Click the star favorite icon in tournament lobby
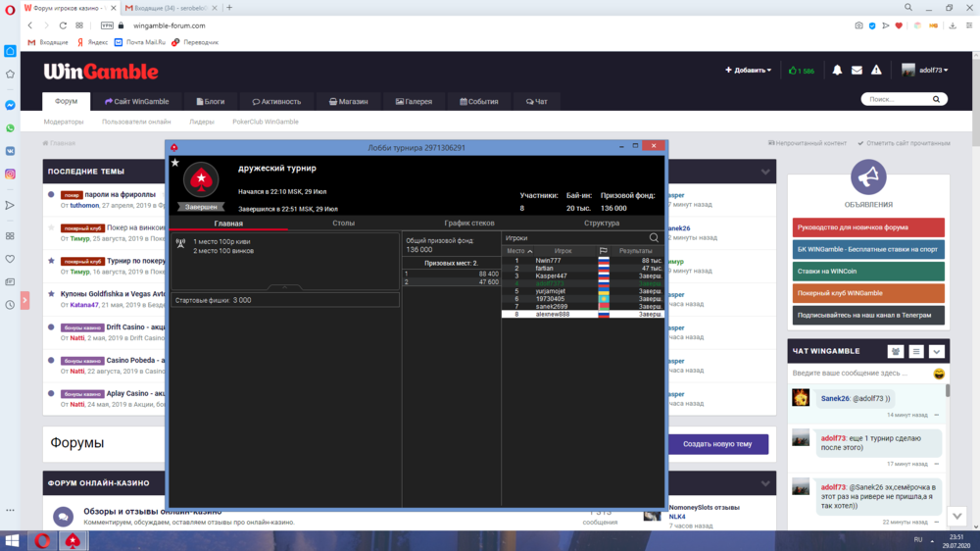980x551 pixels. (175, 163)
